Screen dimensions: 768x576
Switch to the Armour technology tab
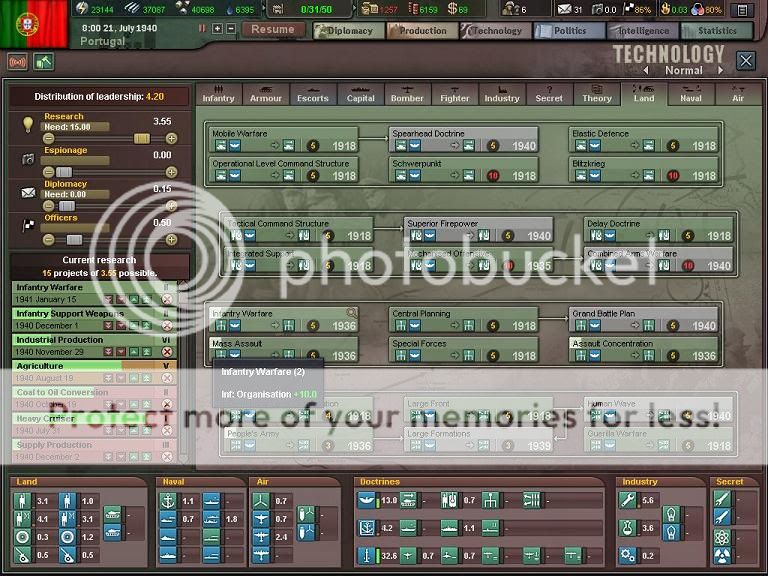265,95
